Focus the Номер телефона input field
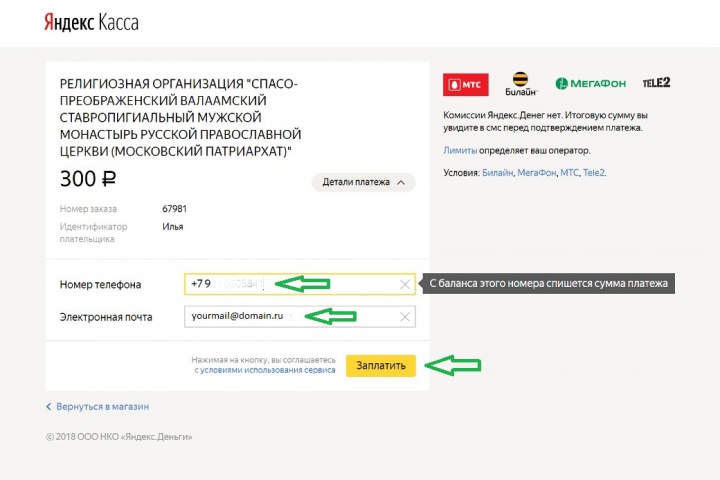 click(300, 284)
